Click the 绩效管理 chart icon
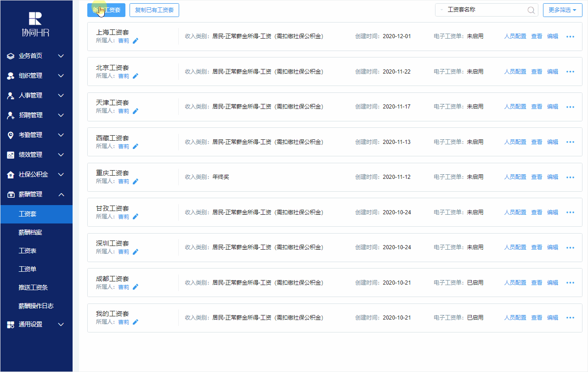 tap(11, 155)
